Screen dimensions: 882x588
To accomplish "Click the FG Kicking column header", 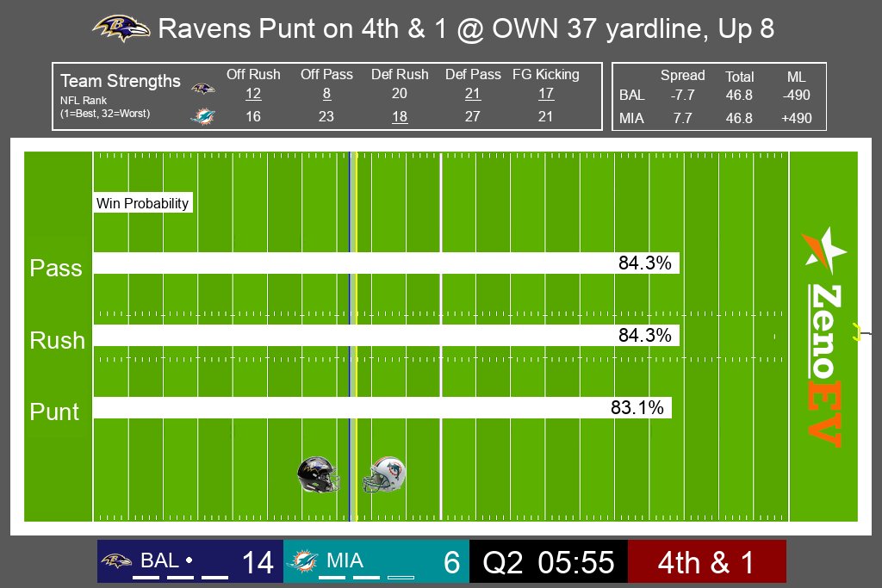I will (x=545, y=74).
